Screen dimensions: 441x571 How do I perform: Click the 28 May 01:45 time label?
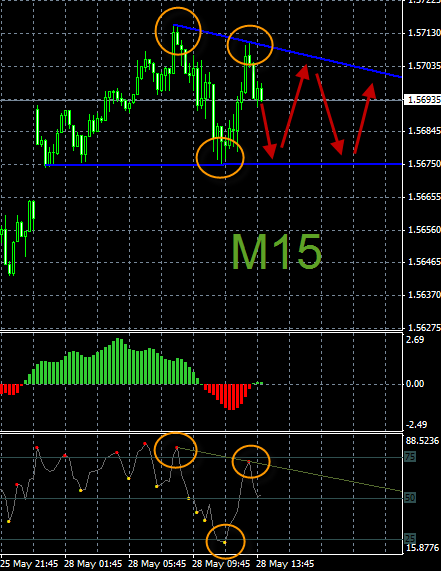(93, 564)
